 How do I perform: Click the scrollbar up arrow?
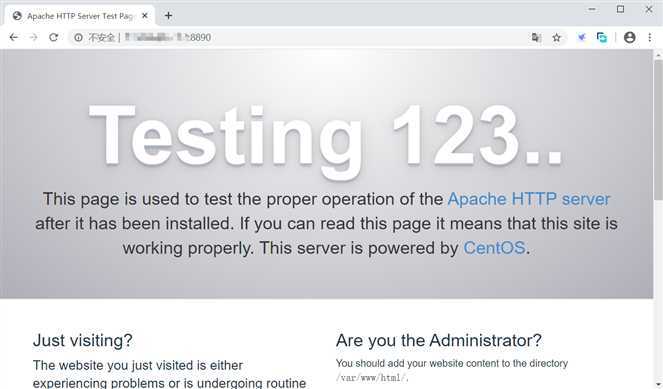(658, 55)
